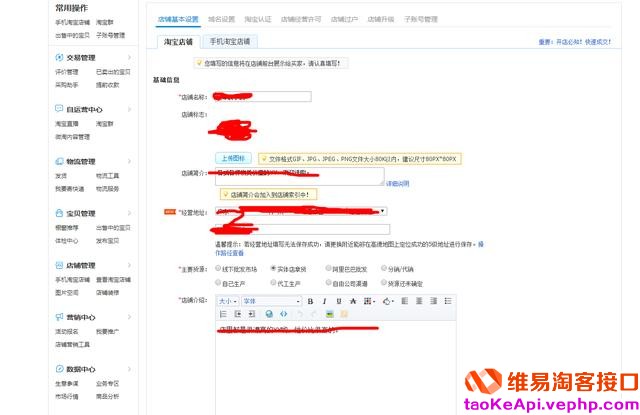Click the Redo arrow in the editor
The image size is (640, 415).
click(314, 314)
